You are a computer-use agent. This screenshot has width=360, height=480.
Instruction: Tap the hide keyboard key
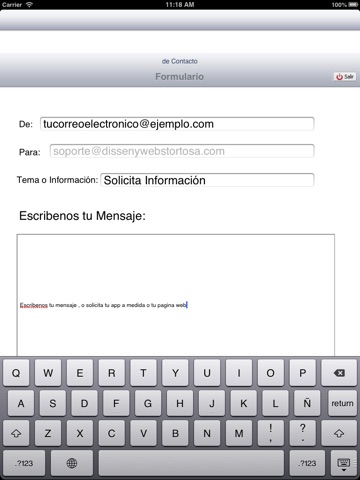tap(344, 463)
